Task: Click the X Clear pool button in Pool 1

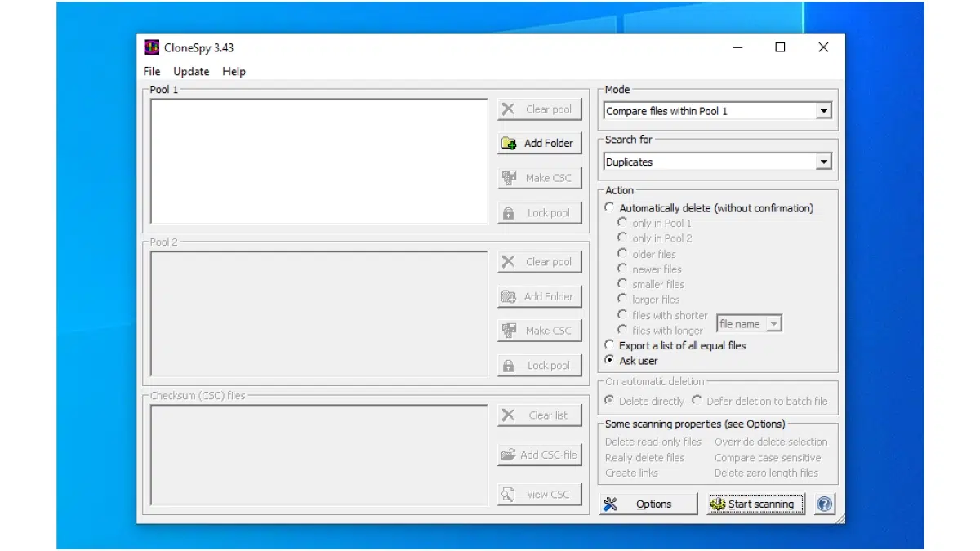Action: 540,109
